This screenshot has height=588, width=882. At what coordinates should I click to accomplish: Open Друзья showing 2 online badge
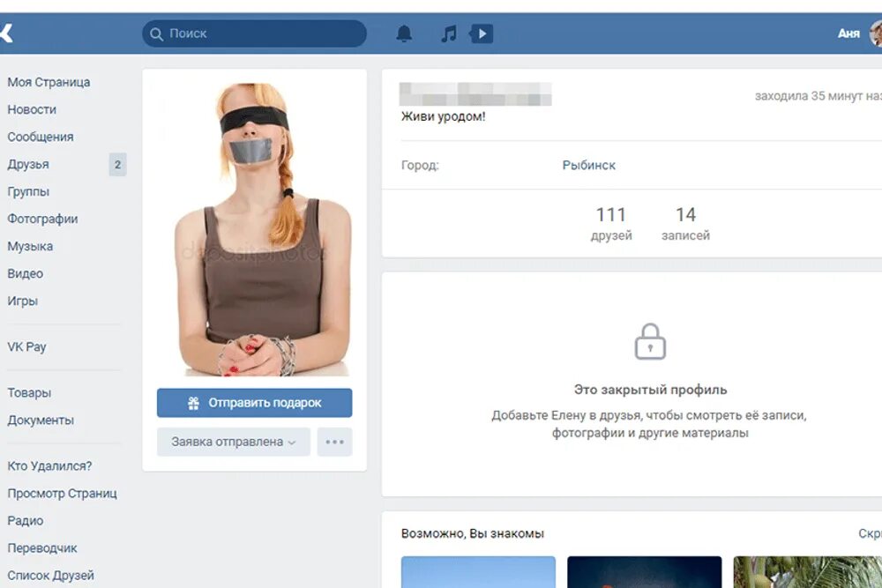pyautogui.click(x=30, y=164)
